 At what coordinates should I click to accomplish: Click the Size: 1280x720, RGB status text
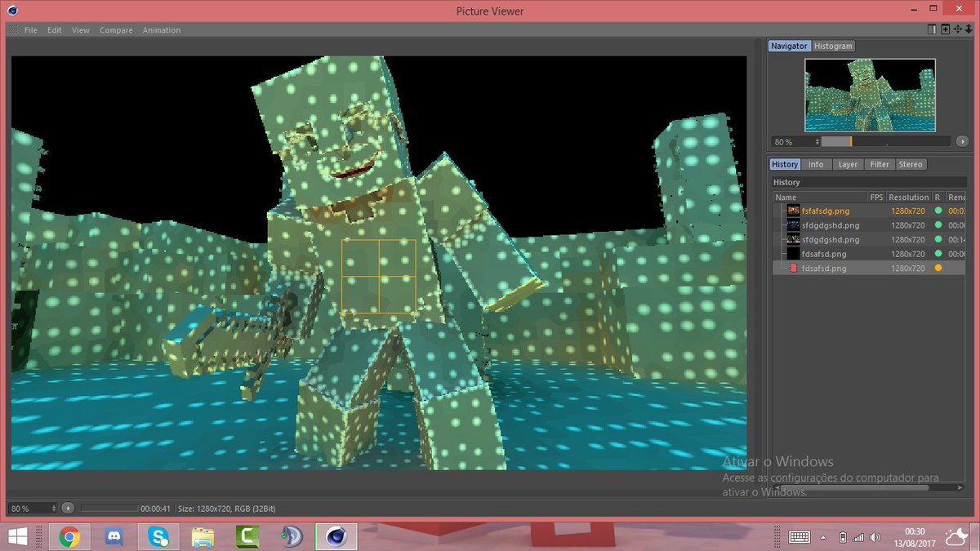click(x=225, y=509)
